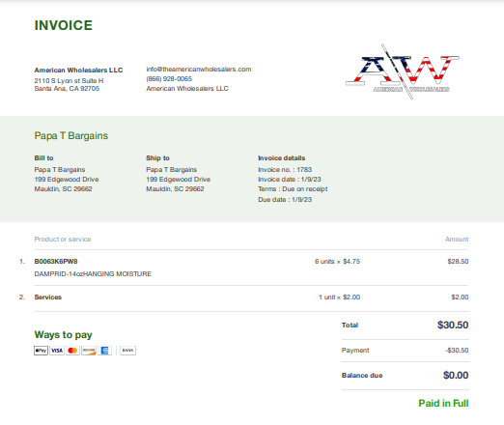The height and width of the screenshot is (425, 504).
Task: Click the Invoice no. 1783 line
Action: coord(285,170)
